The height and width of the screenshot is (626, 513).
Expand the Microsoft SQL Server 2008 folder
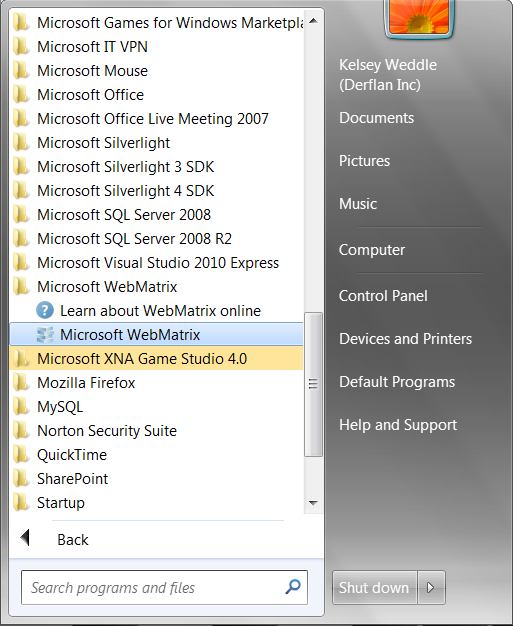click(x=156, y=214)
